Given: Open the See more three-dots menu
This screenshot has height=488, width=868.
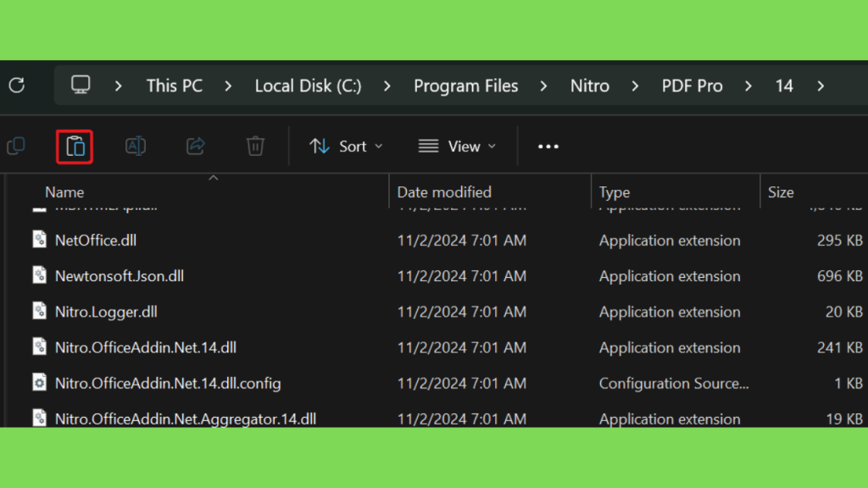Looking at the screenshot, I should click(548, 147).
